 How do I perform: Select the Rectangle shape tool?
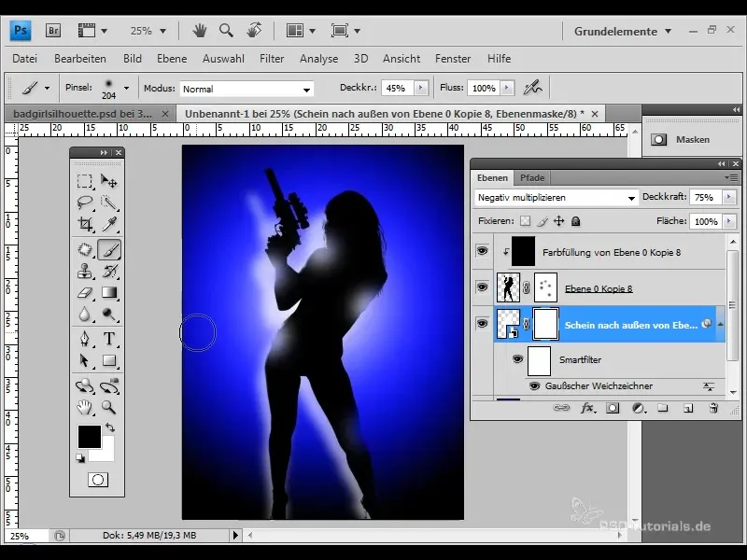pyautogui.click(x=109, y=360)
